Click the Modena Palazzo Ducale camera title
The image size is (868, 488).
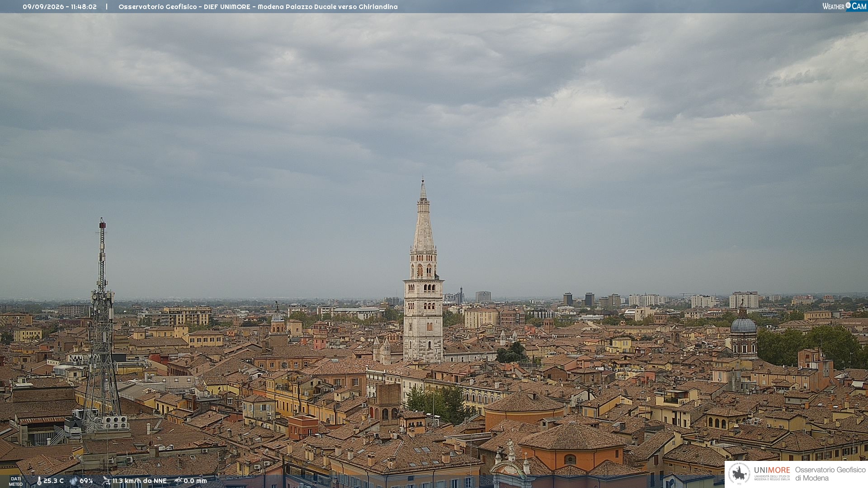258,7
